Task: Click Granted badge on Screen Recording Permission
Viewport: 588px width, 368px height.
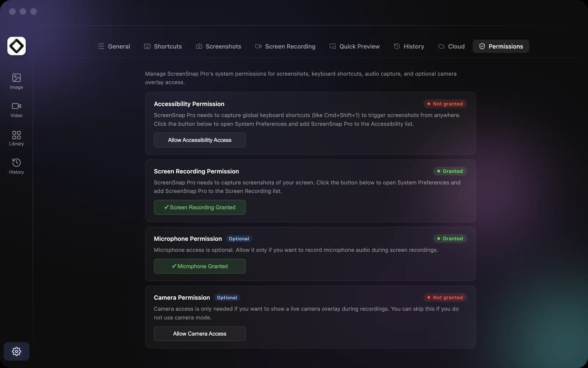Action: pyautogui.click(x=450, y=171)
